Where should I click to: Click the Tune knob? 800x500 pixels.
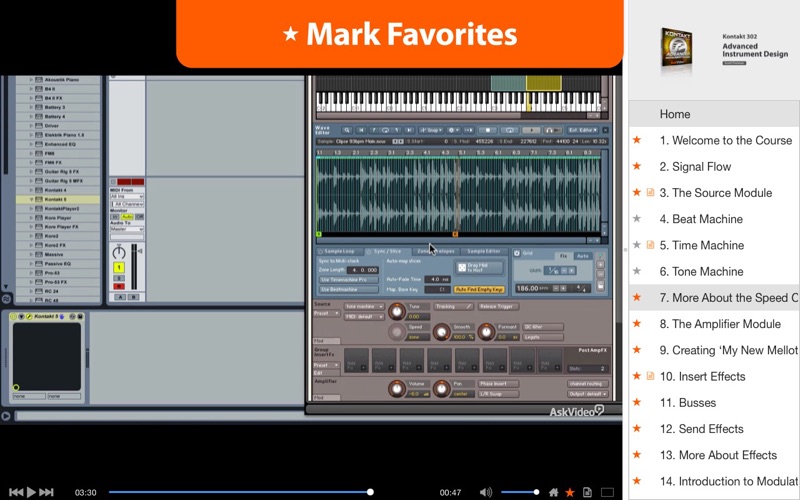coord(396,311)
